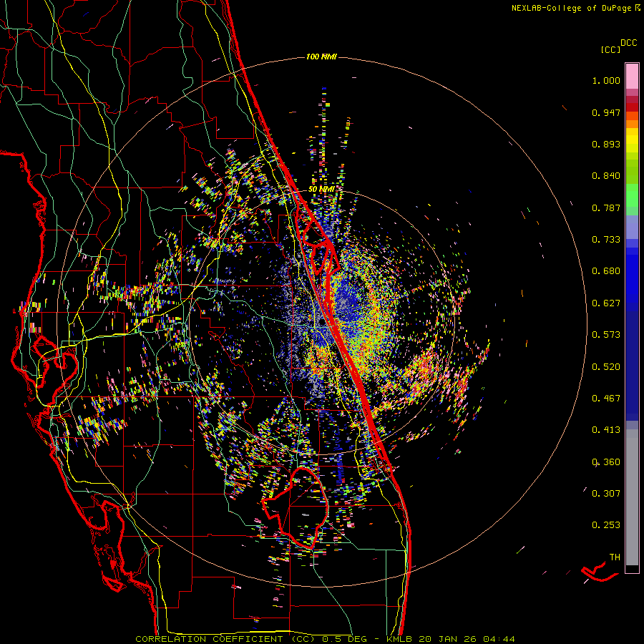This screenshot has height=644, width=644.
Task: Click the TH threshold label
Action: (615, 557)
